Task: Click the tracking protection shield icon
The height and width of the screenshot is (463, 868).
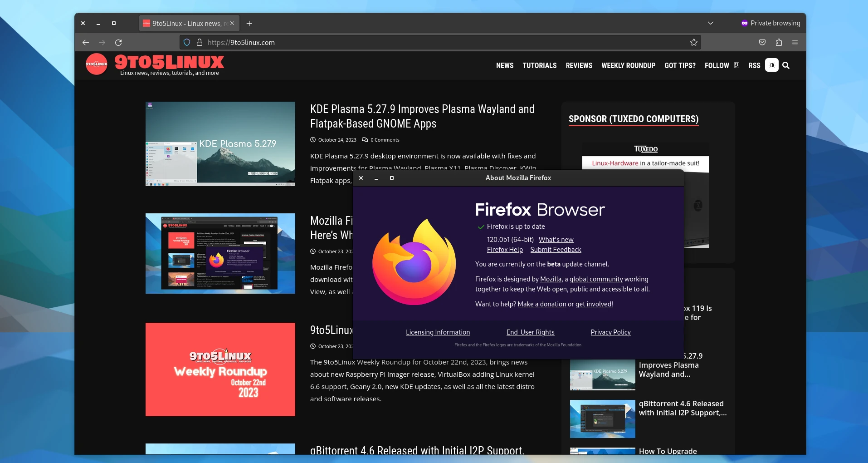Action: click(x=187, y=42)
